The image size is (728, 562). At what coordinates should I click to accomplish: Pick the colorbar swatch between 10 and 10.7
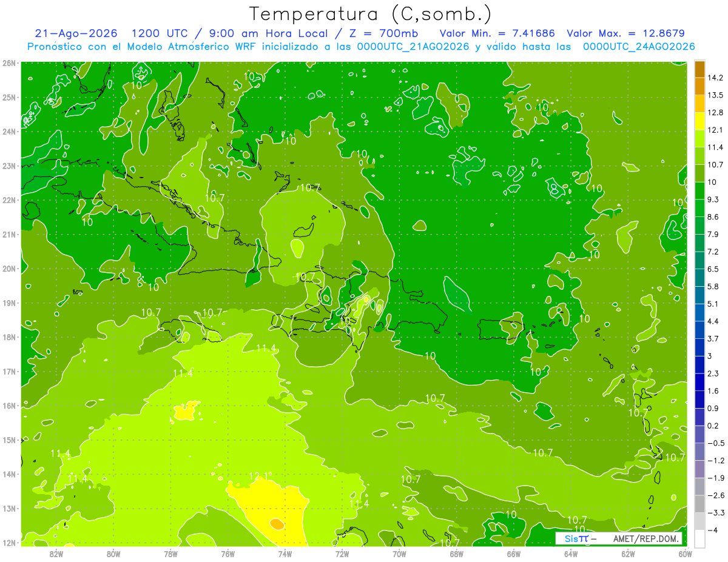[699, 173]
